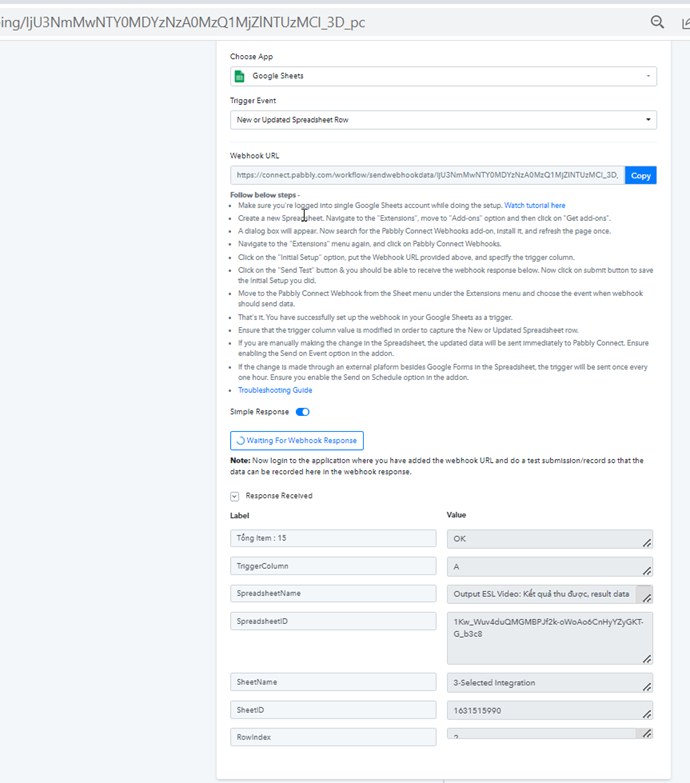Click the share icon beside the magnifier
This screenshot has height=783, width=690.
point(686,23)
